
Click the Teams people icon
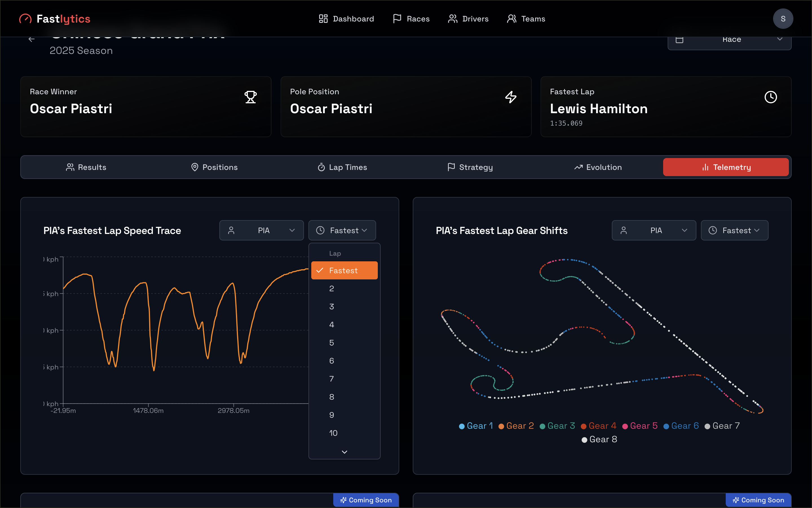point(511,19)
